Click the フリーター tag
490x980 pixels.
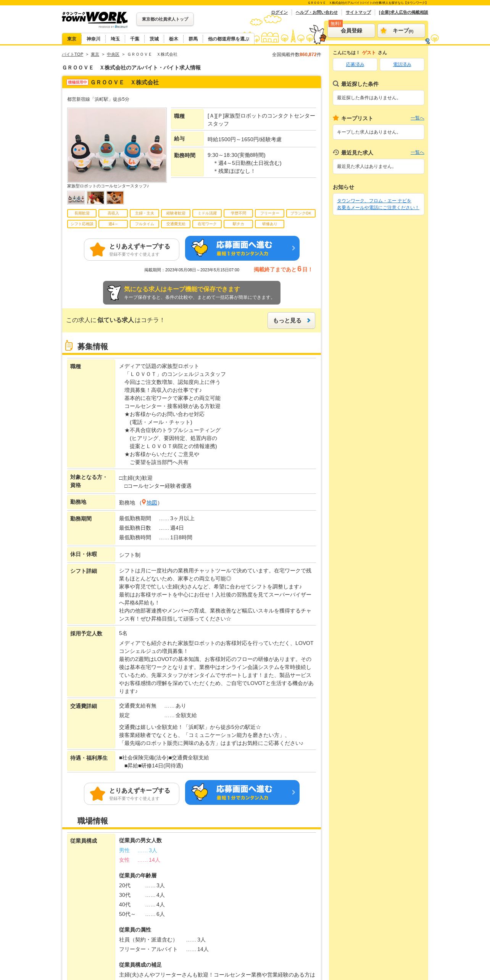coord(270,213)
